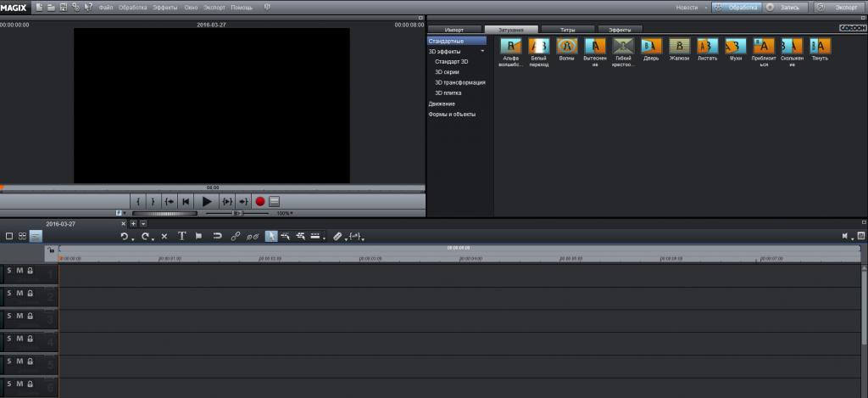868x398 pixels.
Task: Create a new project with the page icon
Action: [x=39, y=7]
